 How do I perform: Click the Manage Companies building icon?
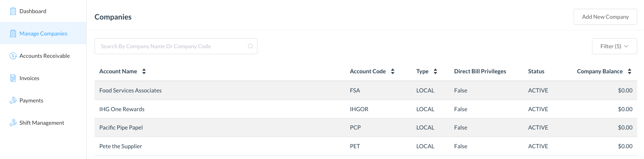click(13, 33)
